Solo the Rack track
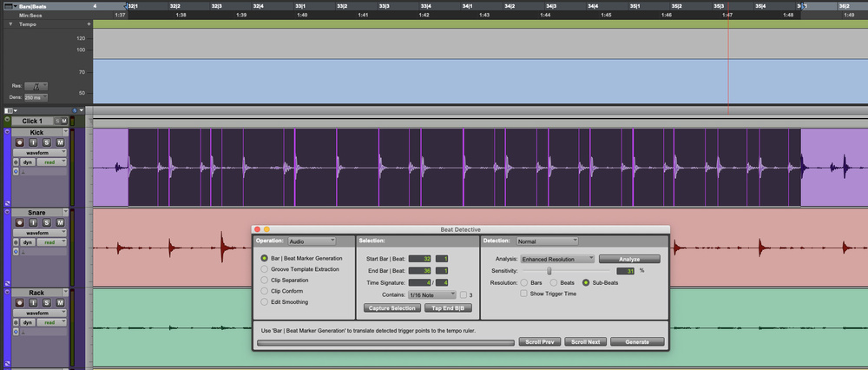 pos(48,303)
